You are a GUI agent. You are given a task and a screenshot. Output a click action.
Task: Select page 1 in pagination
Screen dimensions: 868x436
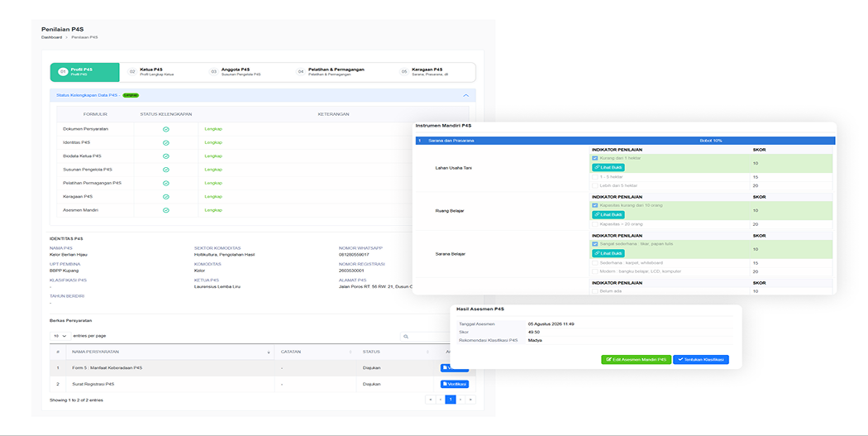tap(451, 400)
